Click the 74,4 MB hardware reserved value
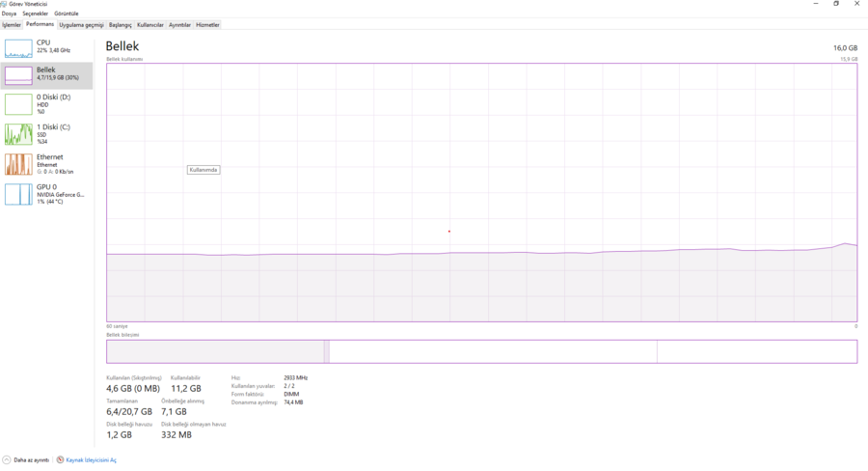 point(293,402)
